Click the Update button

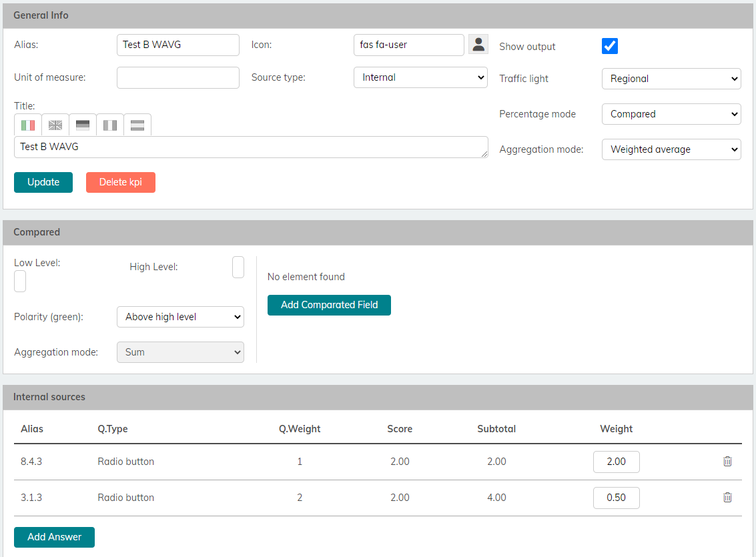(43, 182)
